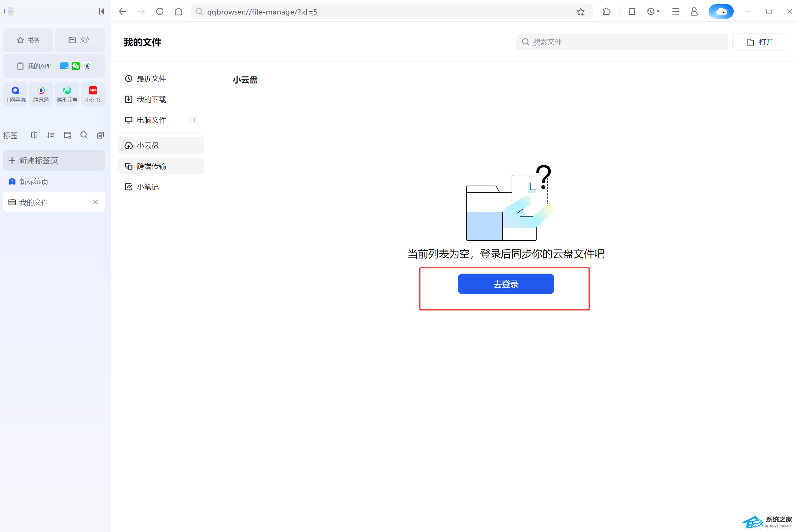
Task: Click the tab search magnifier icon
Action: (84, 135)
